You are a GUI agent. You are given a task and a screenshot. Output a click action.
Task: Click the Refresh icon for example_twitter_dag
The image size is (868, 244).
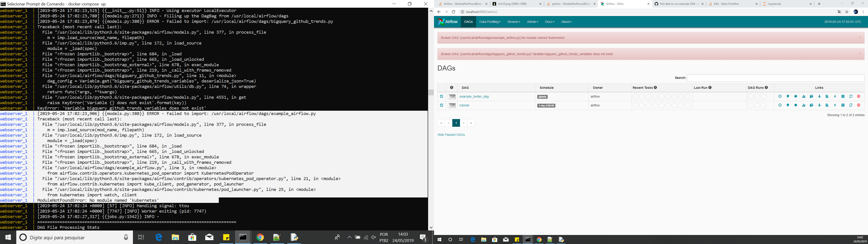[x=851, y=96]
